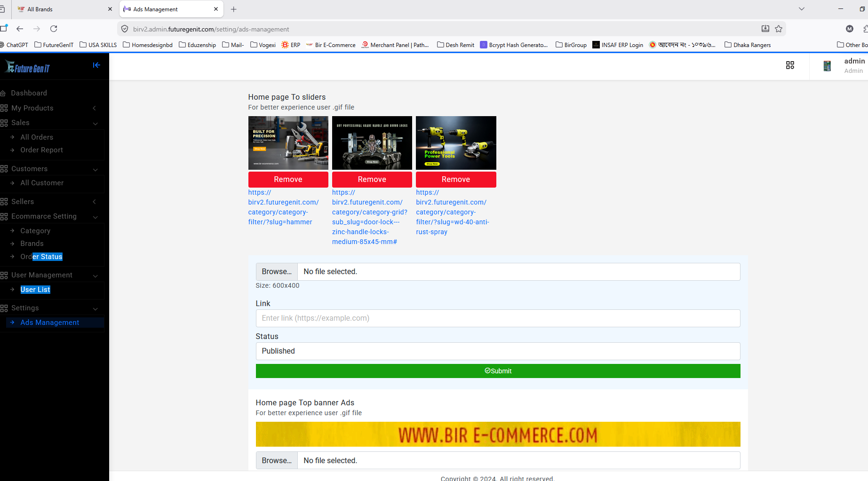The image size is (868, 481).
Task: Open Order Report in the sidebar
Action: click(41, 150)
